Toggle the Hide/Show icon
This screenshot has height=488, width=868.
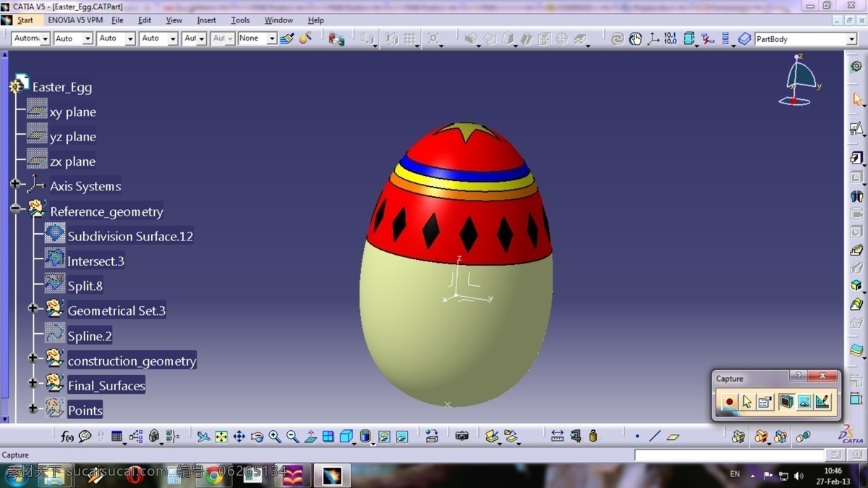point(383,436)
